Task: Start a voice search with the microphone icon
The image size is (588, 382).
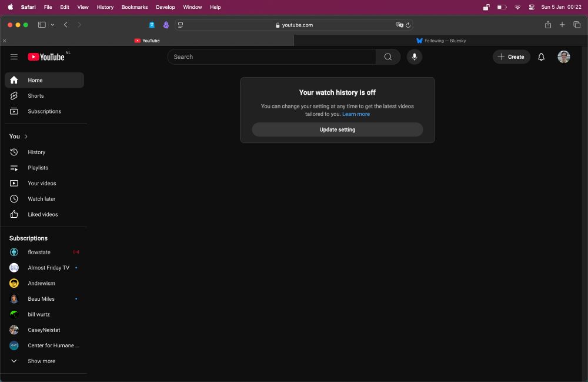Action: coord(415,57)
